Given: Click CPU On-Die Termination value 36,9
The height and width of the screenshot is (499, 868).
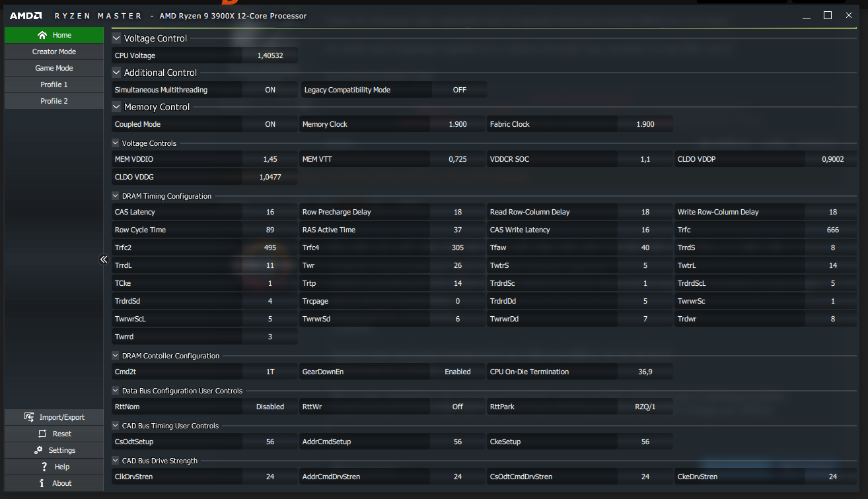Looking at the screenshot, I should coord(645,372).
